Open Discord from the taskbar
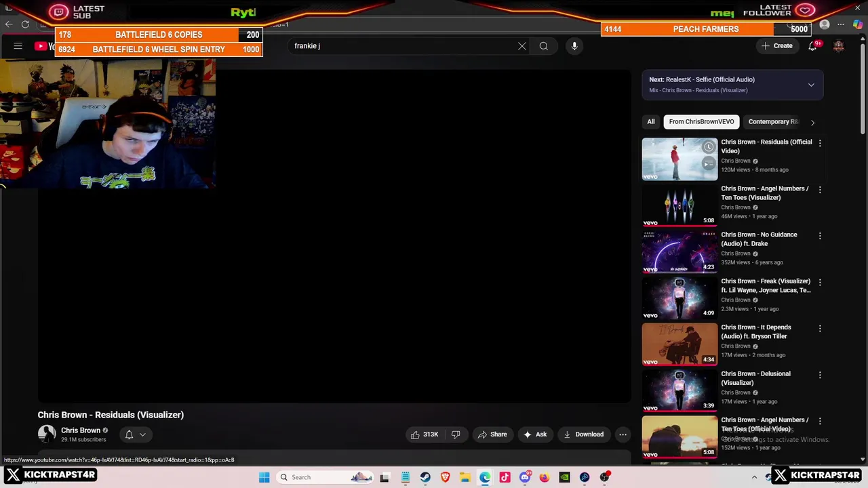This screenshot has height=488, width=868. (525, 477)
